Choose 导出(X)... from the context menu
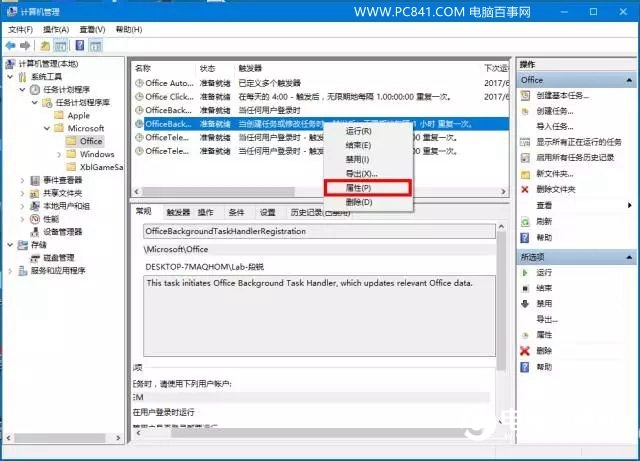Screen dimensions: 640x461 368,174
